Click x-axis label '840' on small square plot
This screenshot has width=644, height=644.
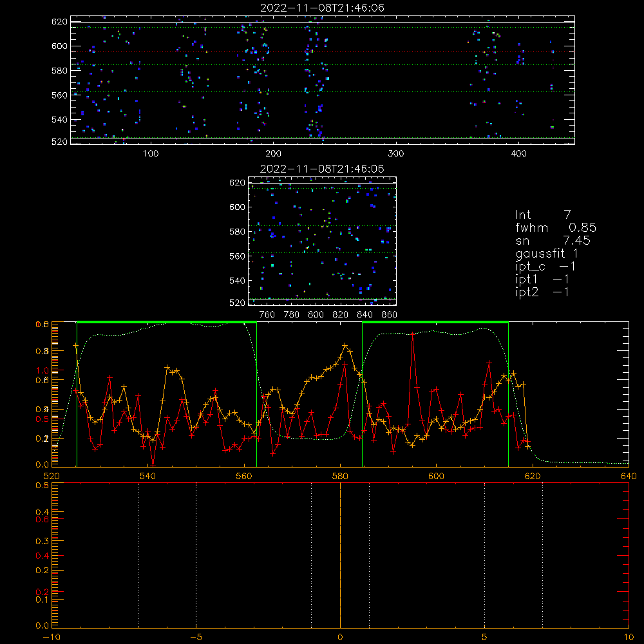click(365, 315)
